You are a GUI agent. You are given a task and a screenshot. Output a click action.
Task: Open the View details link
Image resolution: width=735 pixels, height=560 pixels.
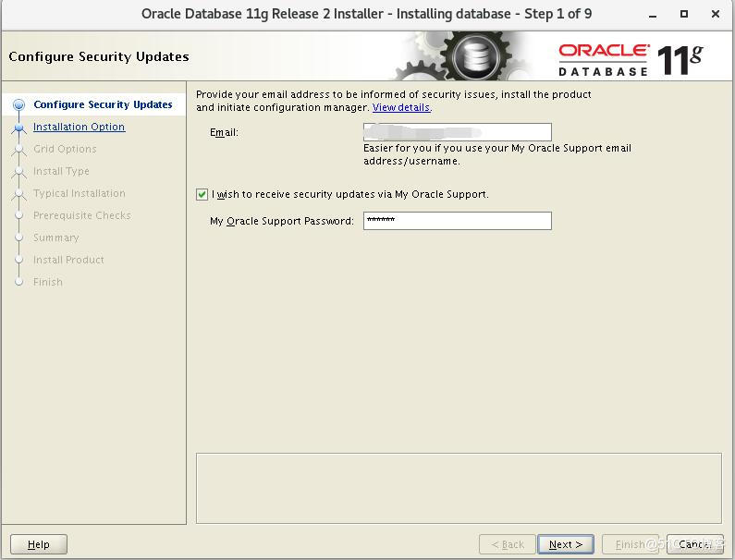coord(401,108)
